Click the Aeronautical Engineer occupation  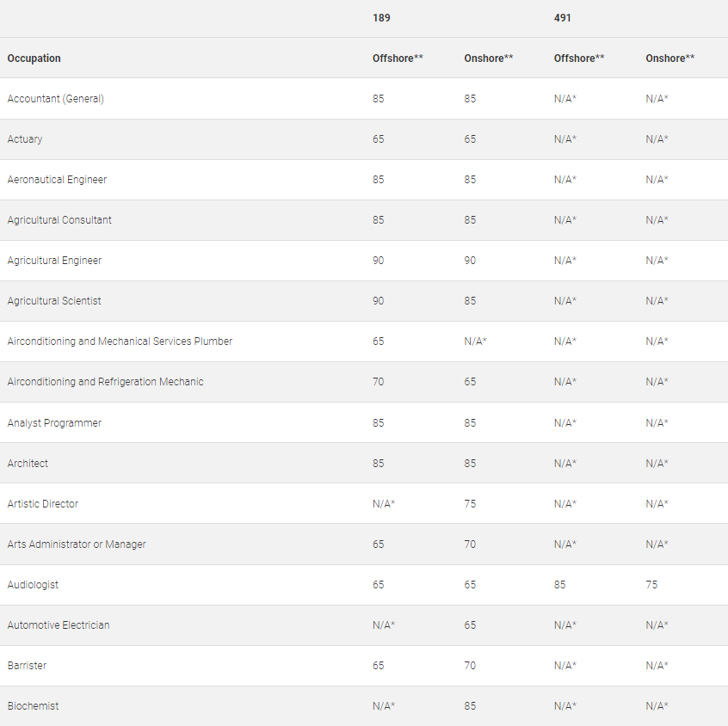click(x=58, y=180)
